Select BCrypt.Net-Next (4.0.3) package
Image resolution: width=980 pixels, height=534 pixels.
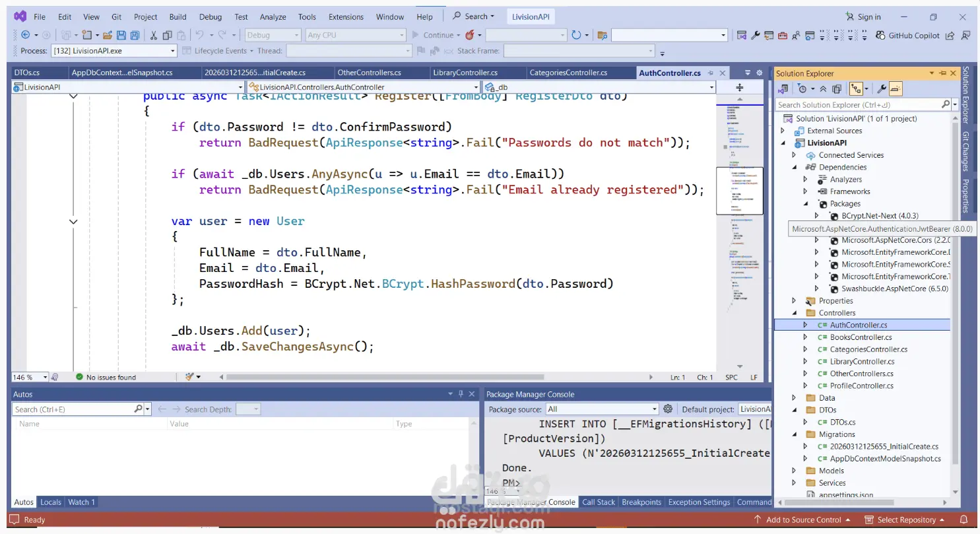click(880, 216)
